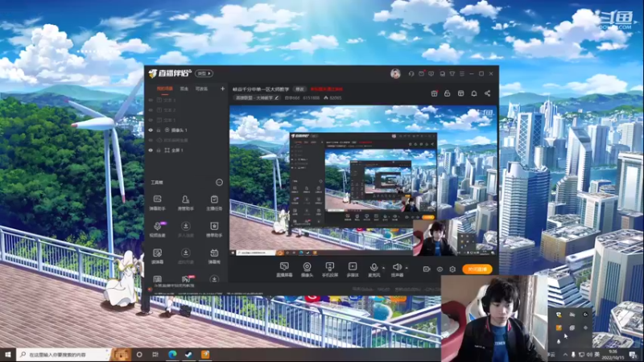
Task: Open the volume control in the system tray
Action: coord(589,355)
